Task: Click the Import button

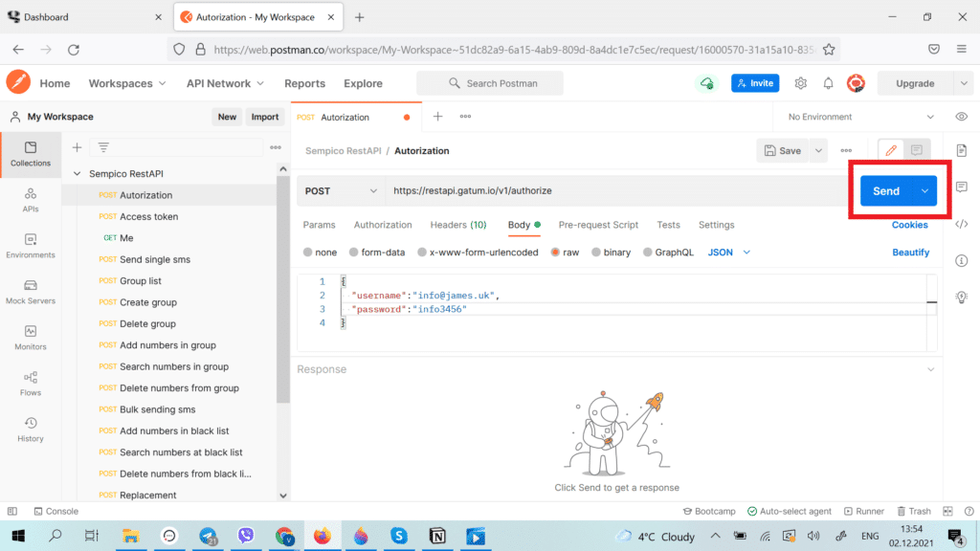Action: [264, 117]
